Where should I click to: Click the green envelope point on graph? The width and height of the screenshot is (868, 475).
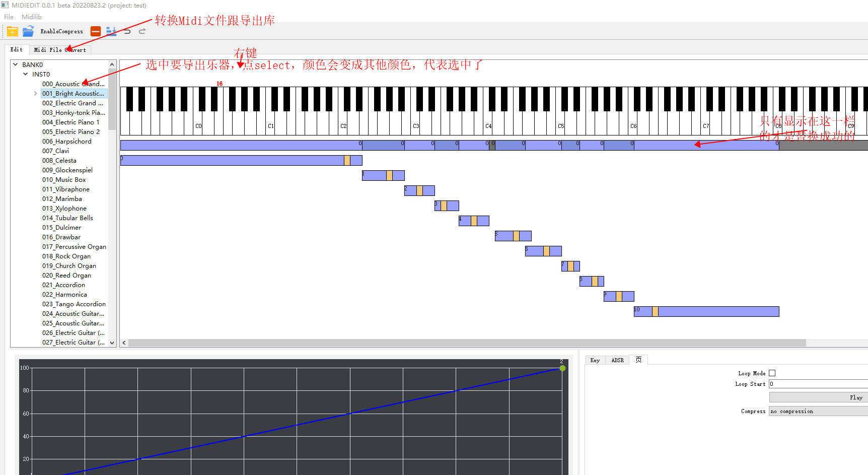click(562, 368)
